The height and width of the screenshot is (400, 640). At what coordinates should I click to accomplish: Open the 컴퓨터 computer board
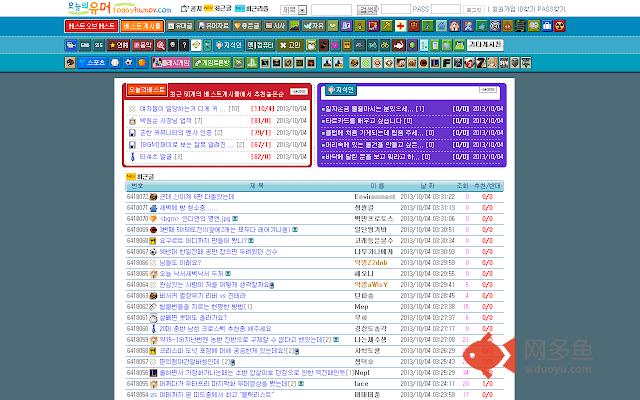pos(260,45)
